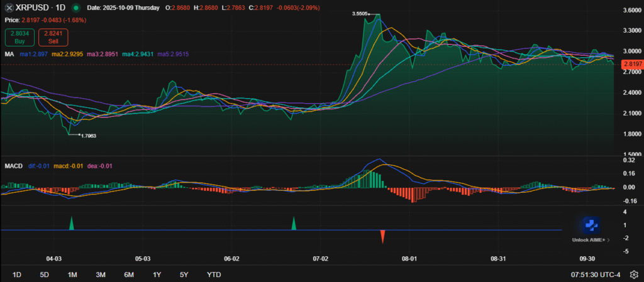
Task: Click the green market status indicator
Action: click(x=76, y=8)
